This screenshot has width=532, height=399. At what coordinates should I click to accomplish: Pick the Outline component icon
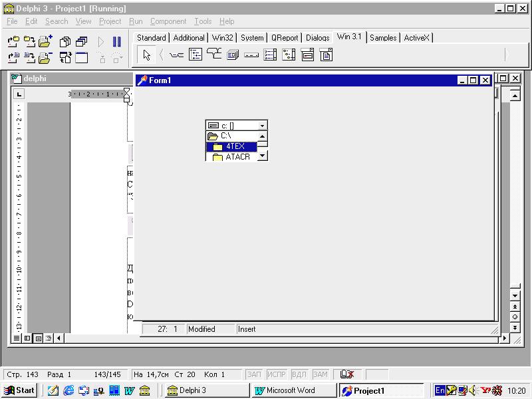(x=196, y=55)
